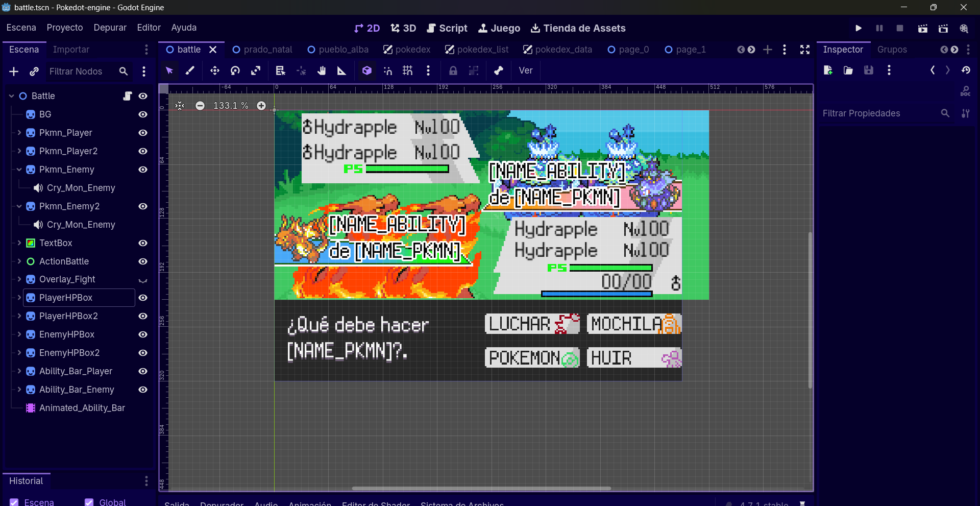Switch to the 3D workspace
The height and width of the screenshot is (506, 980).
pyautogui.click(x=403, y=28)
